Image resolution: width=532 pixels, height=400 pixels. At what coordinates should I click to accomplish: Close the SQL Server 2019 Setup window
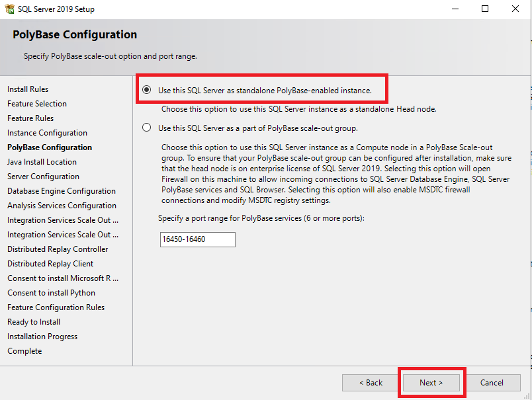coord(515,9)
